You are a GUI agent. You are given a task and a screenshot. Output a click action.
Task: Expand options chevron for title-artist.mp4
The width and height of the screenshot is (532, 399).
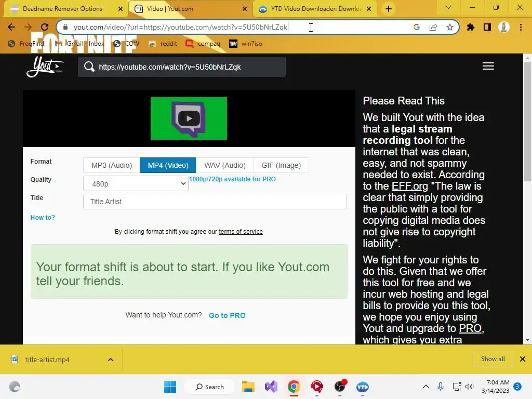(x=111, y=360)
